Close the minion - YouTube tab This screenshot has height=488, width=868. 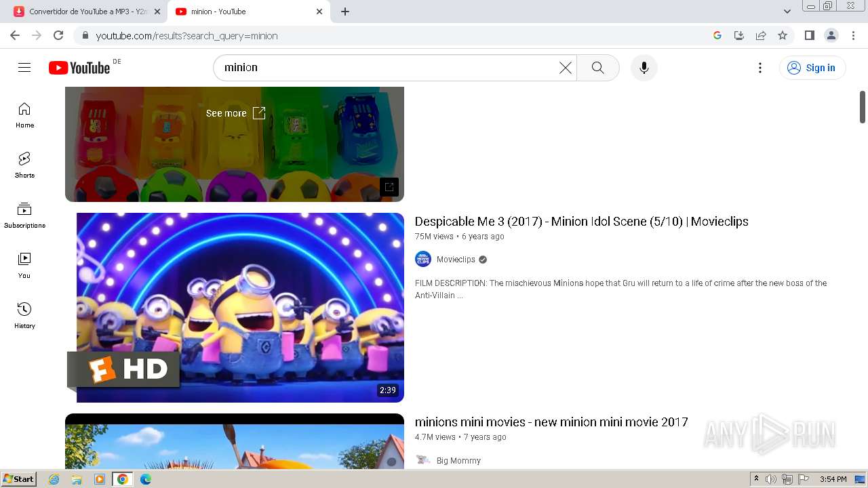click(319, 12)
